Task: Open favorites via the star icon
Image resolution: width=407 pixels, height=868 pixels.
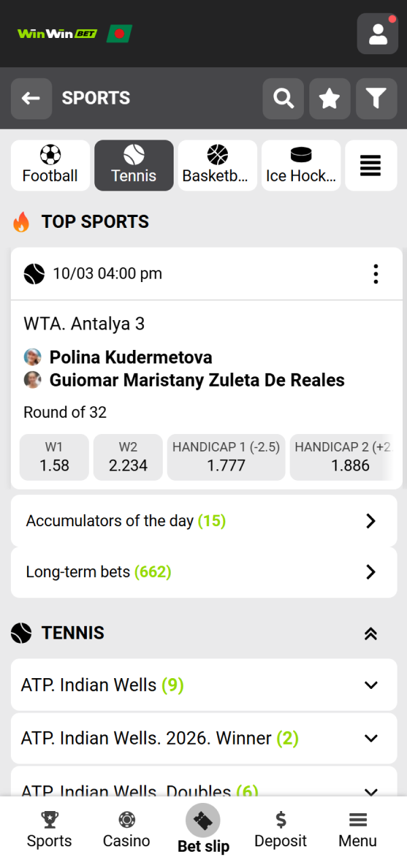Action: pos(330,98)
